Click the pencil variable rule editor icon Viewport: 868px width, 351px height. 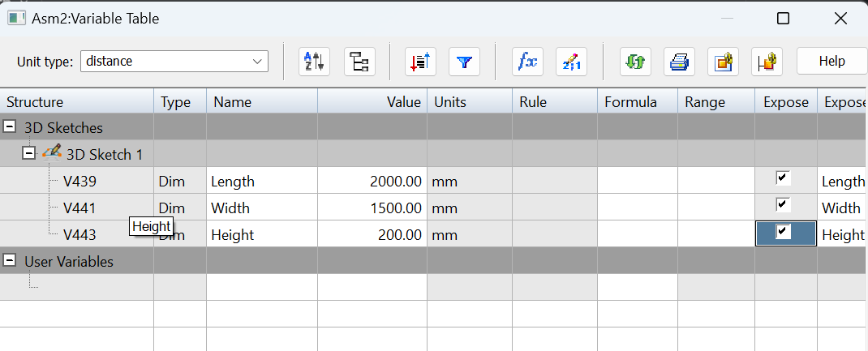(571, 62)
